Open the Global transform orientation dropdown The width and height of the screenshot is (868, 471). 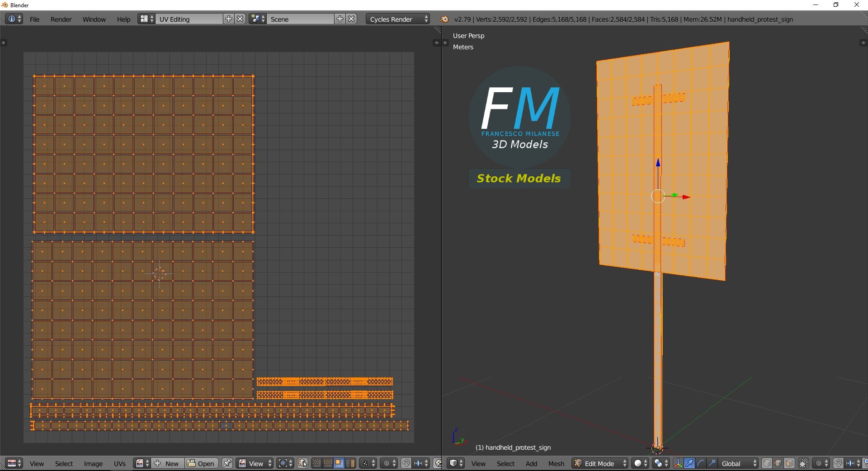click(738, 463)
